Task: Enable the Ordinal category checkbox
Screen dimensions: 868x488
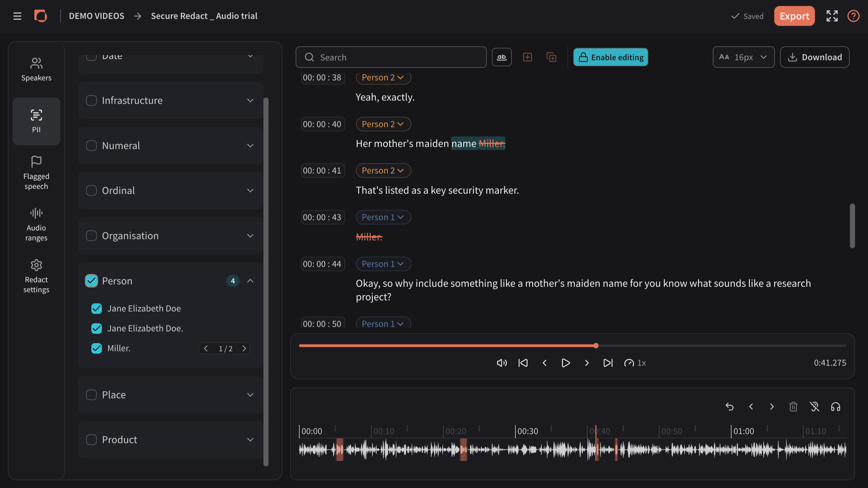Action: coord(91,191)
